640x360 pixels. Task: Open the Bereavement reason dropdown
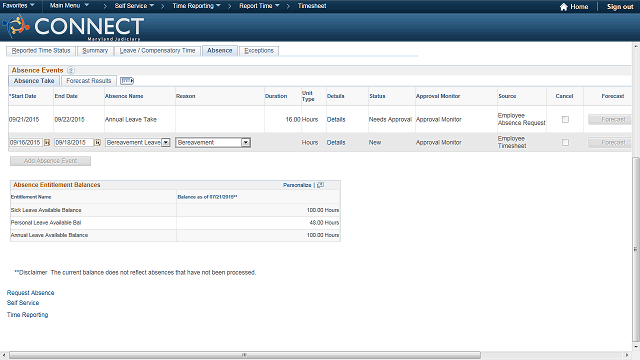(x=213, y=142)
